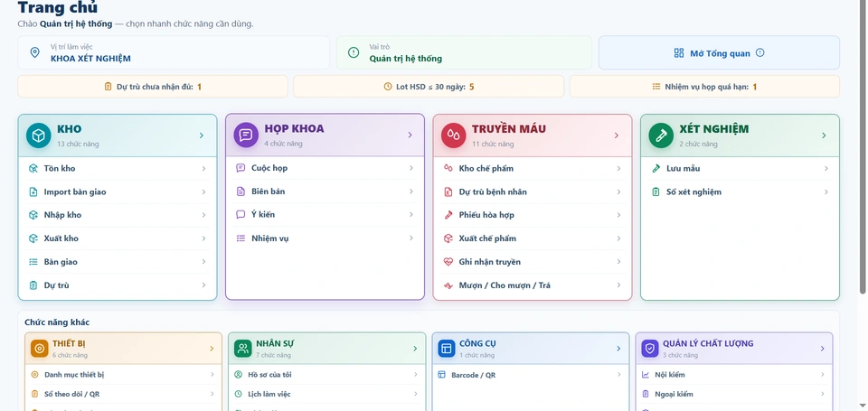Viewport: 868px width, 411px height.
Task: Click the Biên bản document icon
Action: point(241,191)
